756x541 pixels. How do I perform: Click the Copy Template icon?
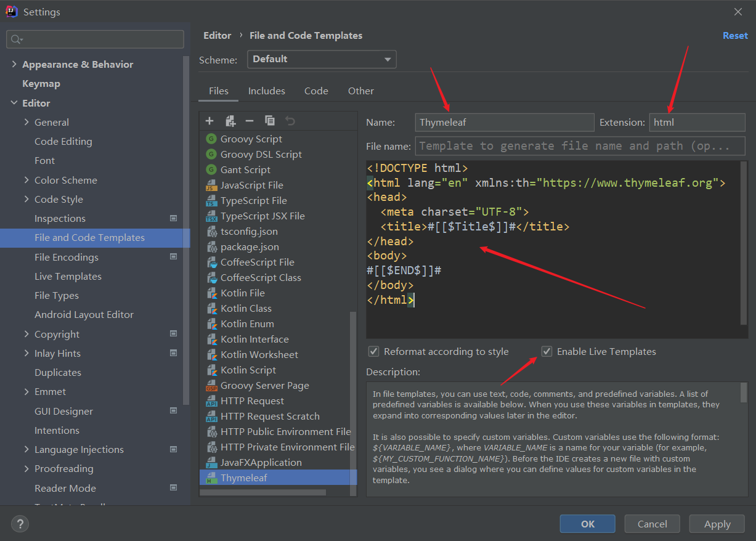coord(270,121)
